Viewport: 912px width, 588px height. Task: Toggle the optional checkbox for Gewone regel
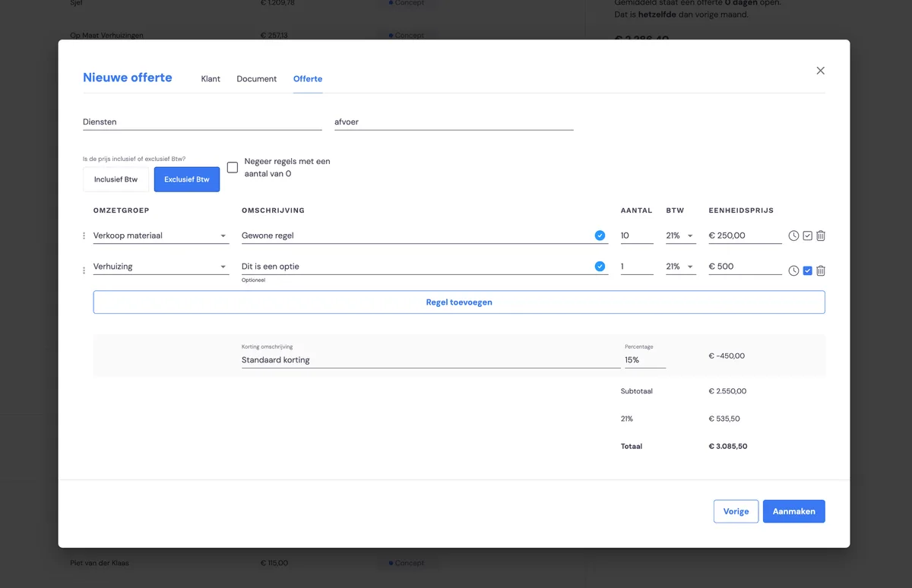click(x=807, y=236)
